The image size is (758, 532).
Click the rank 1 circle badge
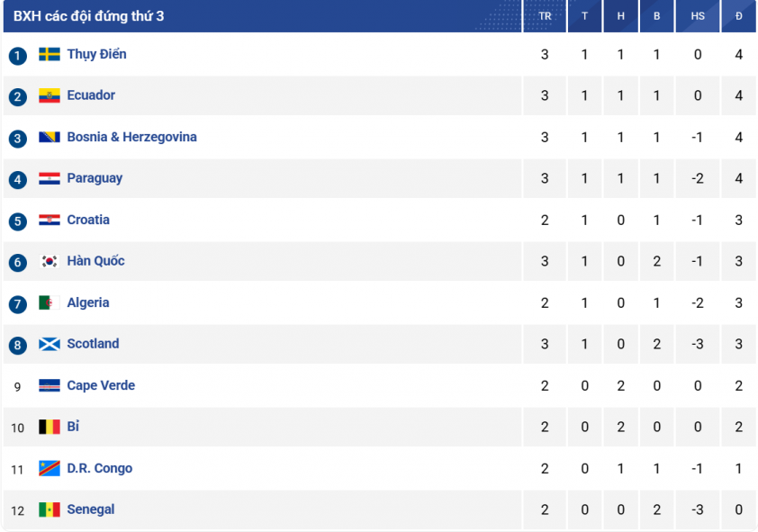point(17,56)
